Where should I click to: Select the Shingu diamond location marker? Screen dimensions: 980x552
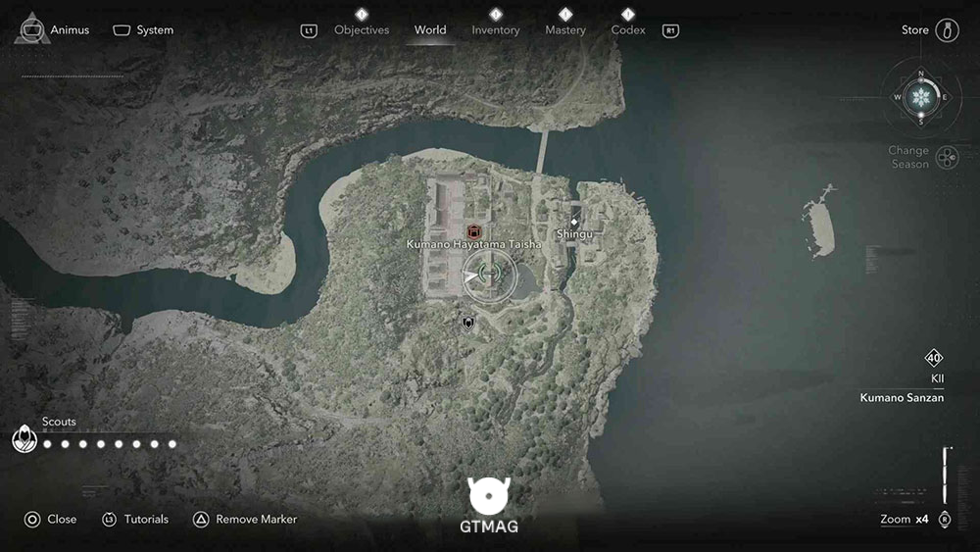[574, 222]
